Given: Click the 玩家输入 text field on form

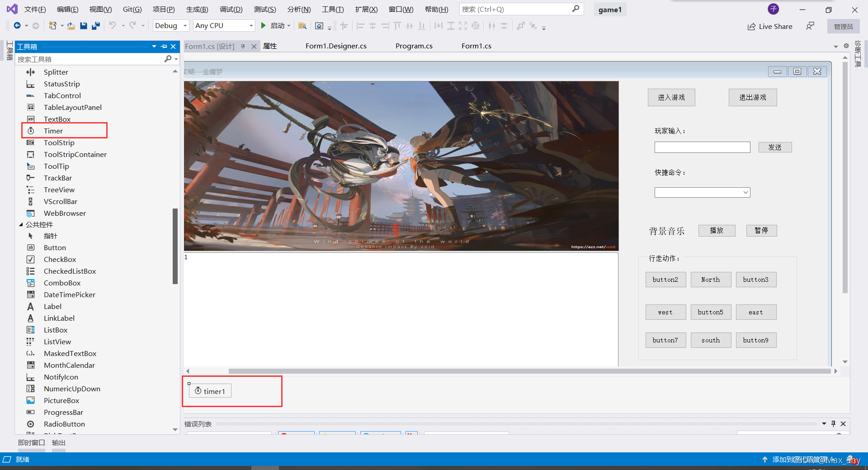Looking at the screenshot, I should 702,147.
